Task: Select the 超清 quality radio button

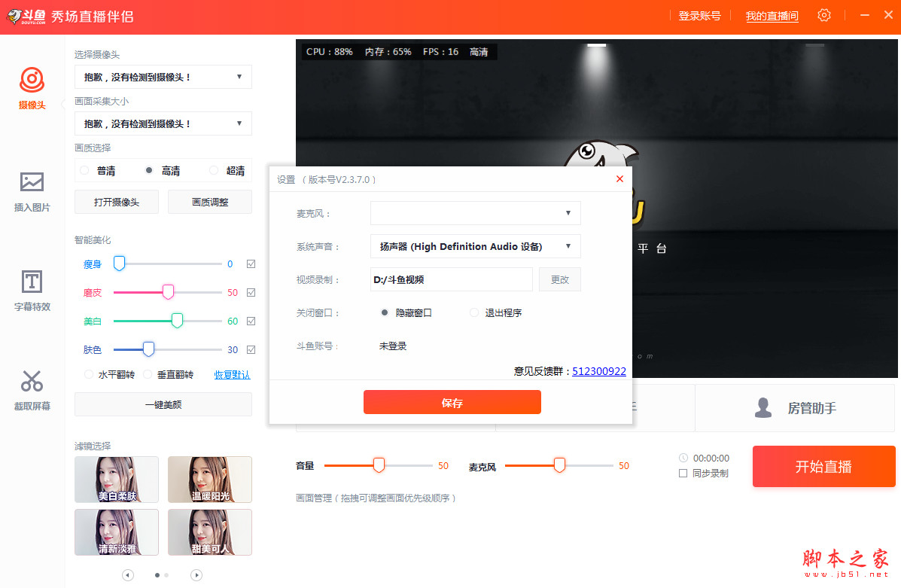Action: click(214, 171)
